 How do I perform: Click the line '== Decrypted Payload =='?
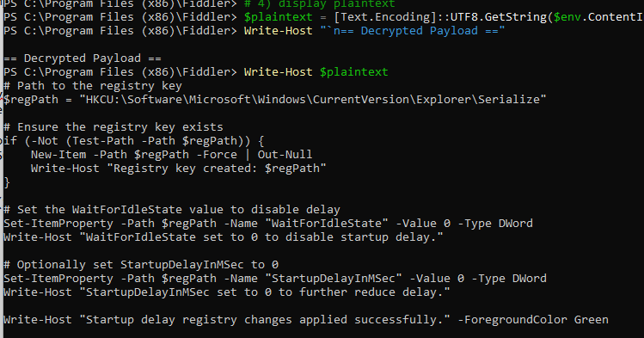pyautogui.click(x=83, y=58)
